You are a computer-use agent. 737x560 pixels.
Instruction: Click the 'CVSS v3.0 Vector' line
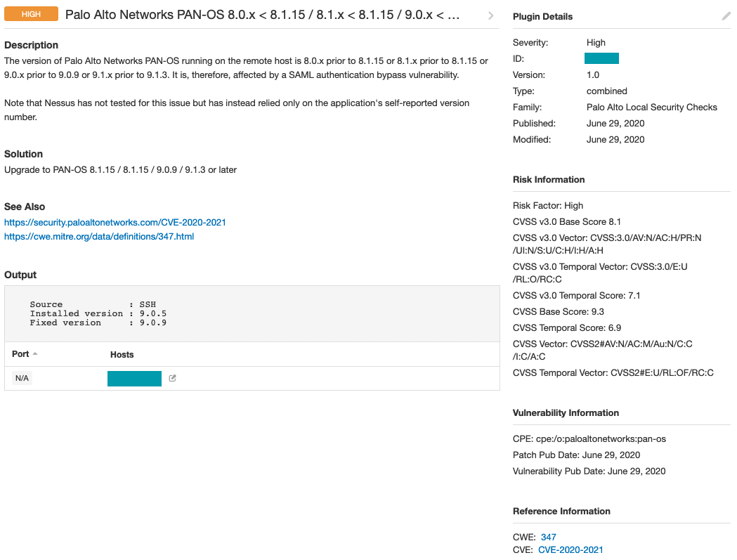point(607,244)
